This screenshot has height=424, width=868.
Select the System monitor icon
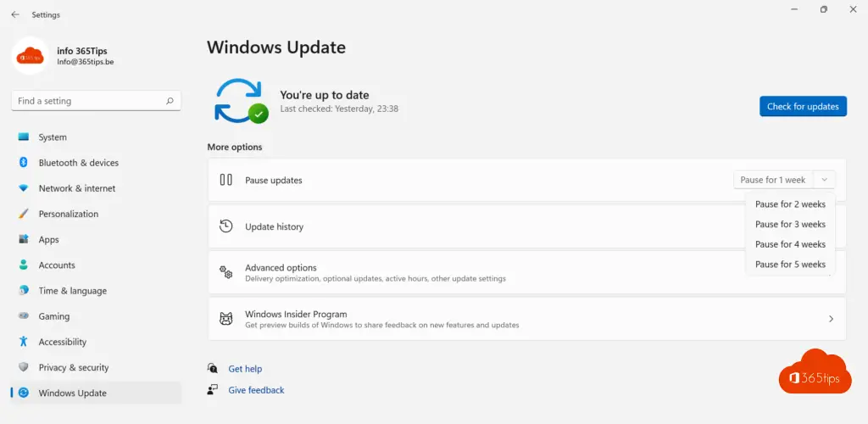tap(23, 137)
